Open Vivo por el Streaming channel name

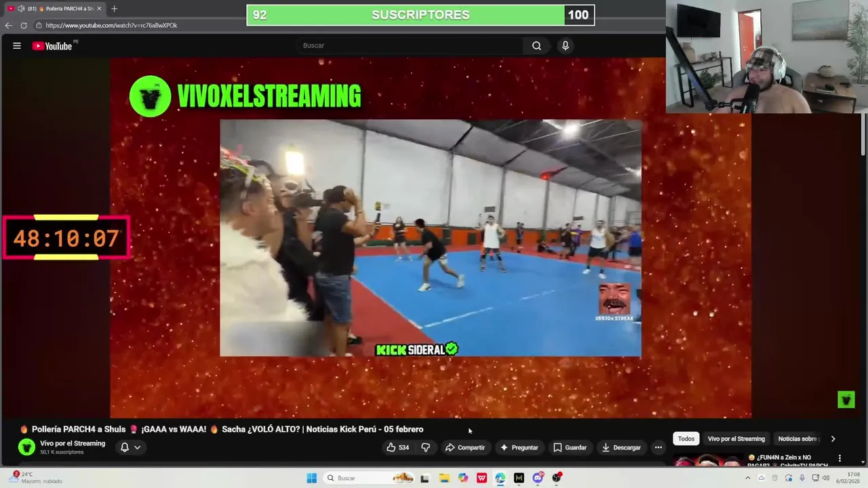pyautogui.click(x=73, y=443)
